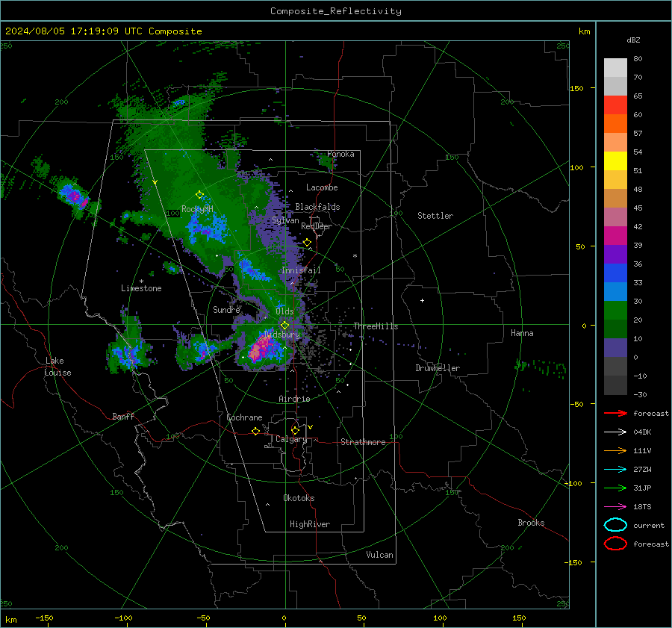
Task: Click the Strathmore label
Action: tap(363, 442)
